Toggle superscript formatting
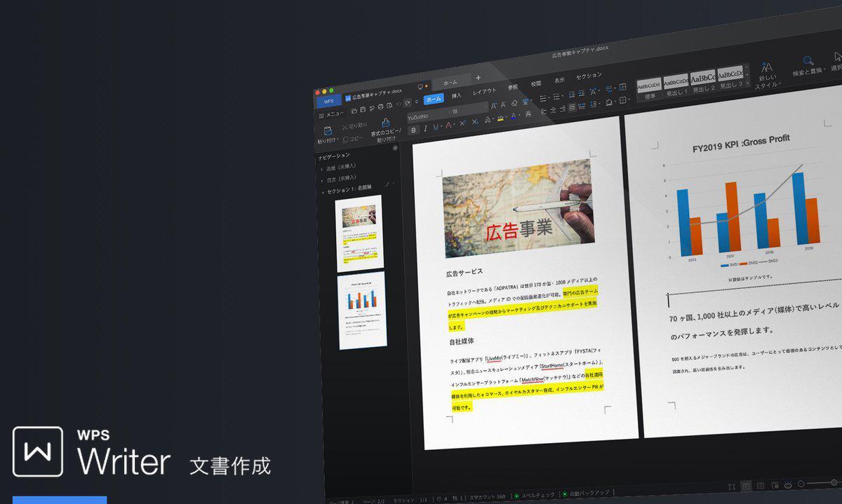The height and width of the screenshot is (504, 842). pos(462,123)
